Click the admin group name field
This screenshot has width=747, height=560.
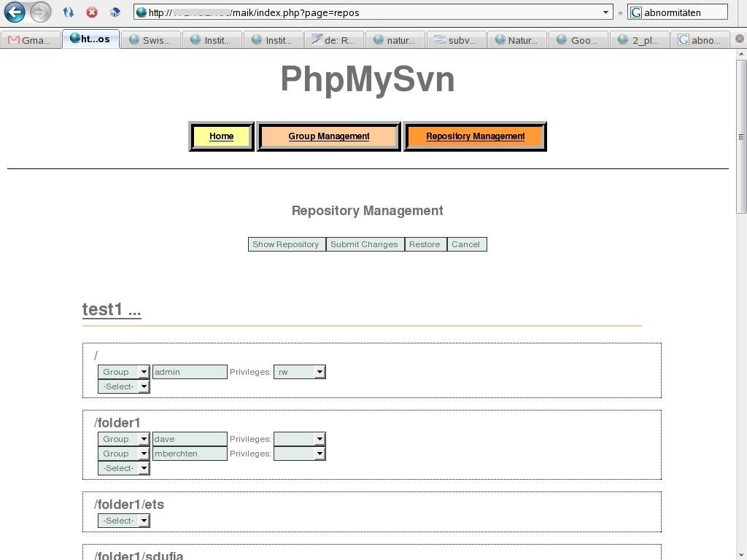190,372
